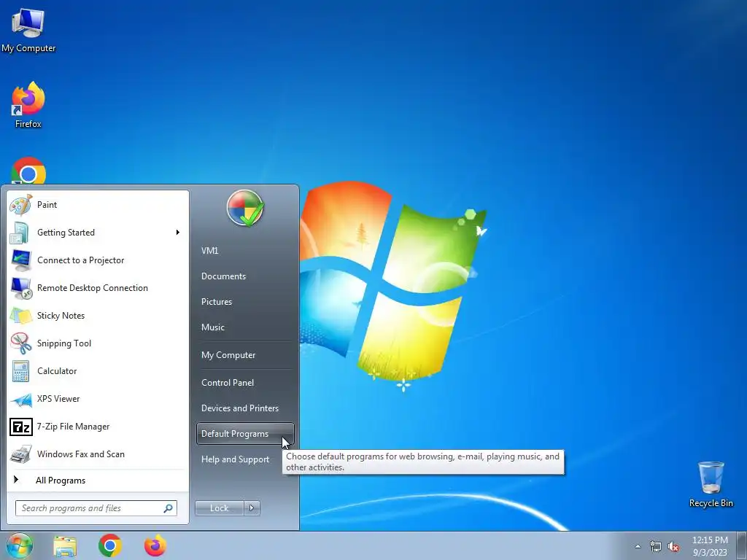
Task: Click the Getting Started icon
Action: (21, 233)
